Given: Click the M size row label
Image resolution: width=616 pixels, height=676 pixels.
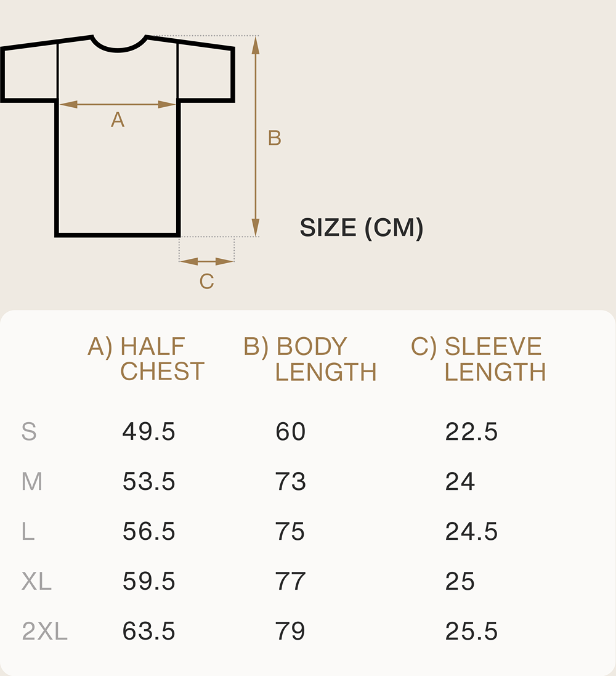Looking at the screenshot, I should coord(32,481).
